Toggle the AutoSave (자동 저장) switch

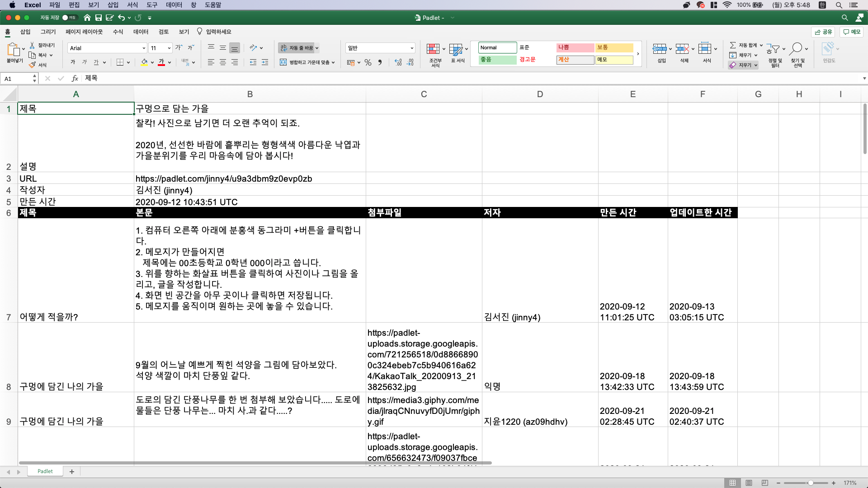69,18
